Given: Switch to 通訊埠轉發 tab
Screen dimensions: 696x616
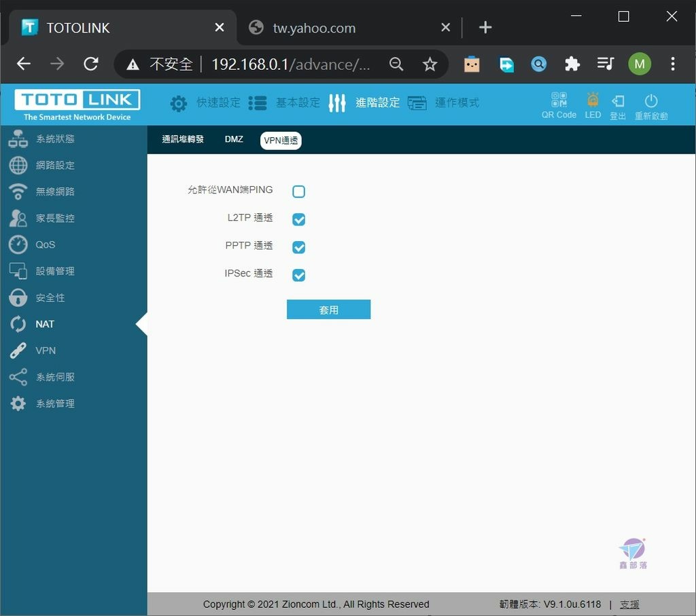Looking at the screenshot, I should [183, 139].
